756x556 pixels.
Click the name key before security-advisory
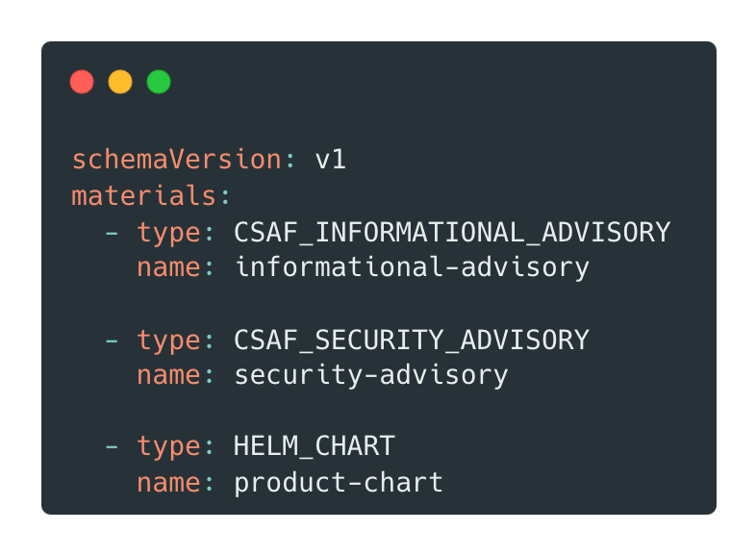click(169, 375)
